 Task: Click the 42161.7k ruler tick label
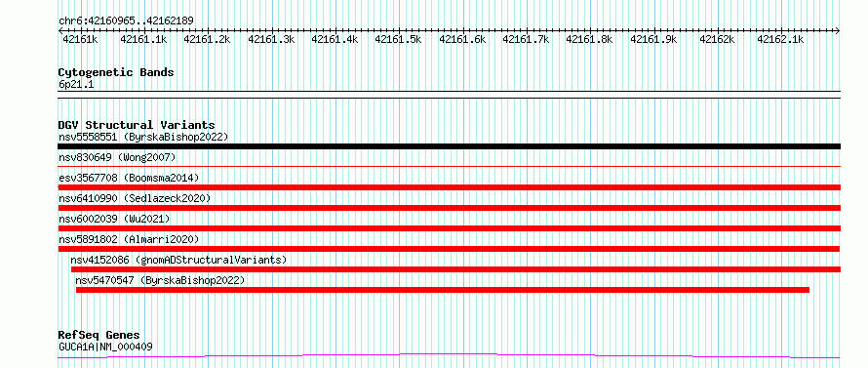pos(526,39)
